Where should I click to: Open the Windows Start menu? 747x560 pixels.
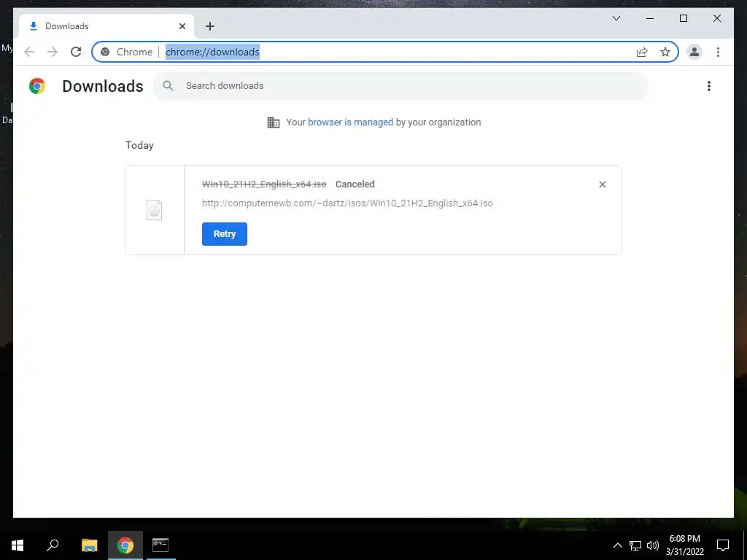(18, 545)
